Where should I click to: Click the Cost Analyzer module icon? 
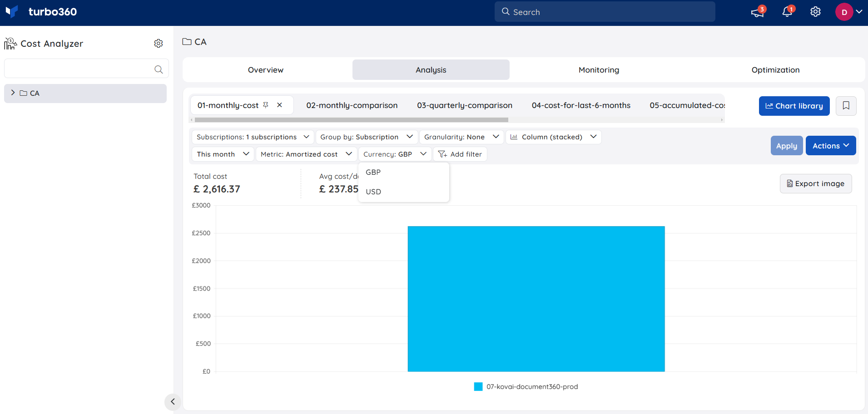click(10, 44)
